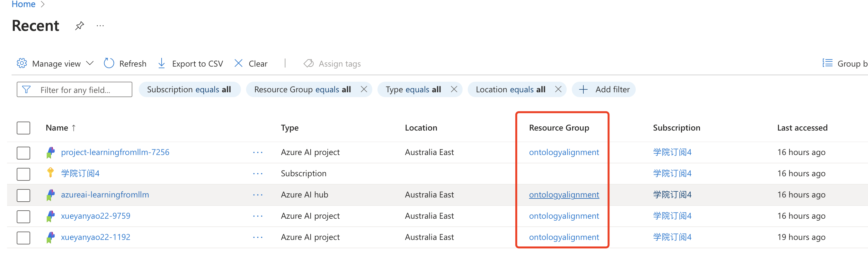Open xueyanyao22-1192 resource link
Screen dimensions: 868x265
point(95,237)
